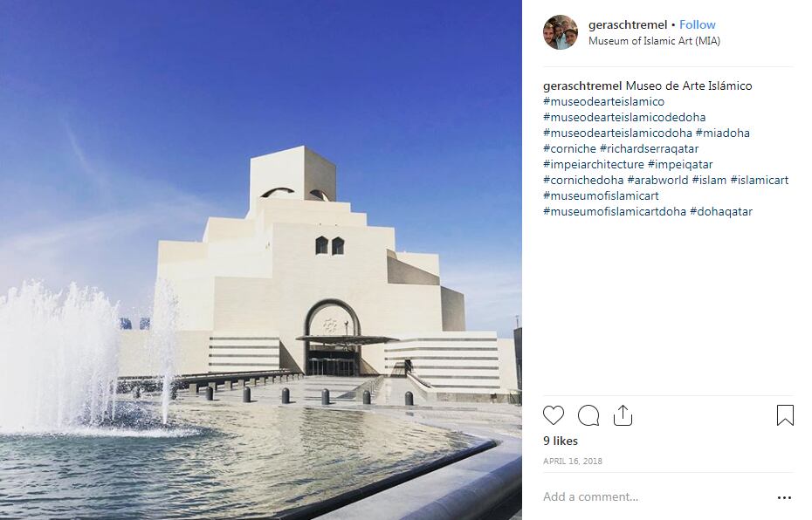
Task: Open the Museum of Islamic Art (MIA) location
Action: pyautogui.click(x=654, y=41)
